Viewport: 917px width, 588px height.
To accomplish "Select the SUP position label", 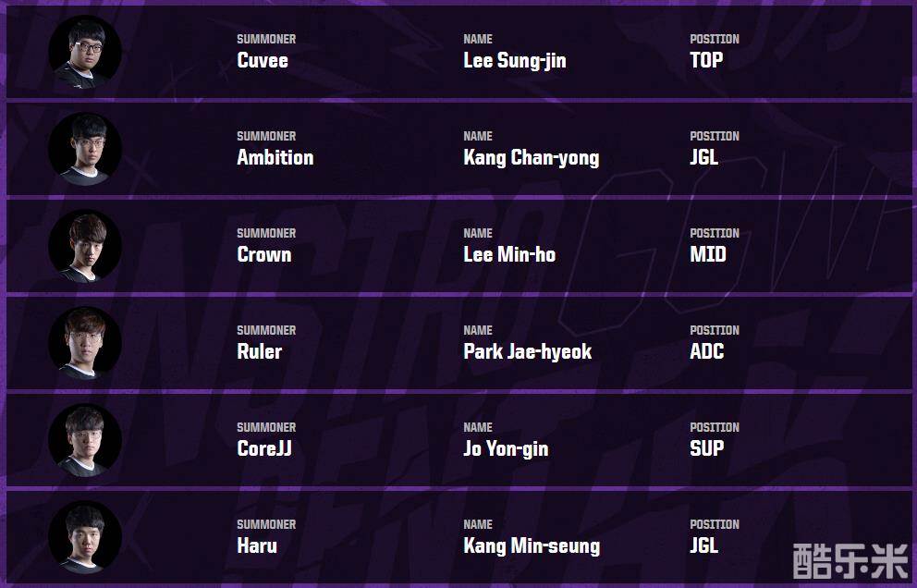I will point(706,449).
